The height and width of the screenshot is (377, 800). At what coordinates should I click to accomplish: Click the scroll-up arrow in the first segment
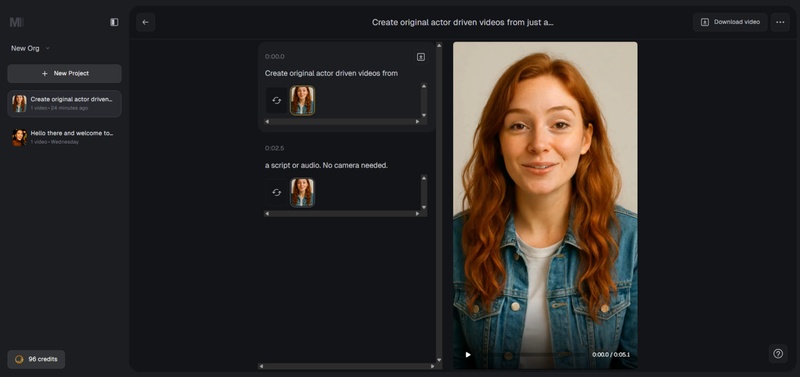[x=424, y=86]
